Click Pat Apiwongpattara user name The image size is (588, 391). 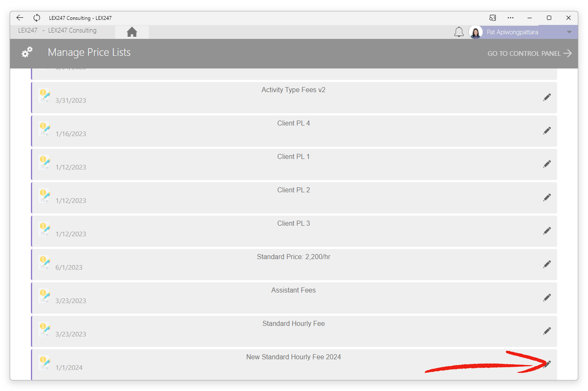(512, 32)
